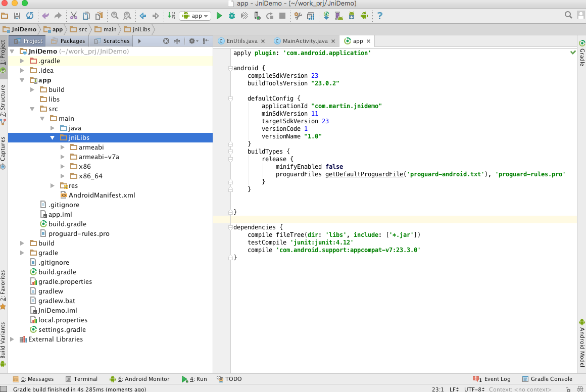Collapse the jniLibs folder
586x392 pixels.
click(52, 138)
